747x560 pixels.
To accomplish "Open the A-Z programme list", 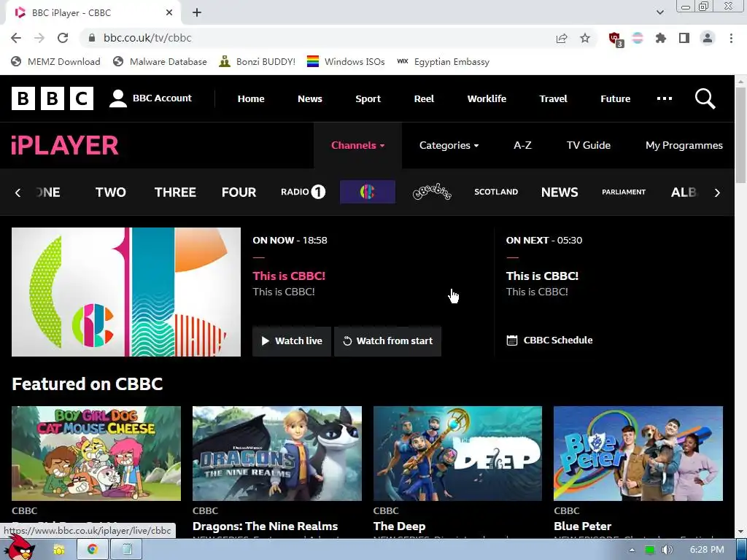I will 522,145.
